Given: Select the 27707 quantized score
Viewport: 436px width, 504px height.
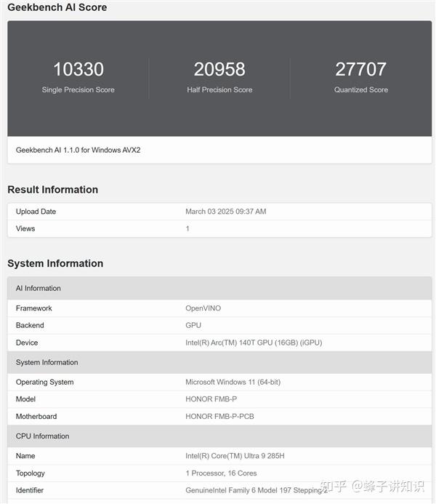Looking at the screenshot, I should coord(361,69).
